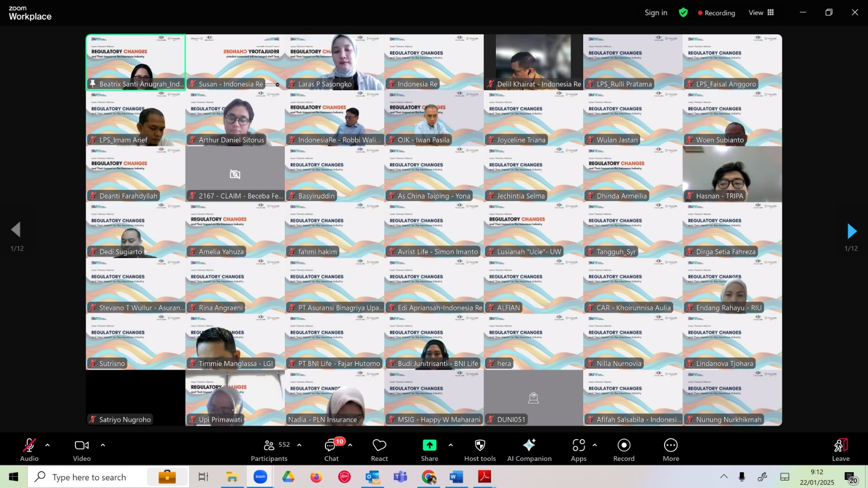The height and width of the screenshot is (488, 868).
Task: Expand audio settings arrow beside Audio
Action: 48,445
